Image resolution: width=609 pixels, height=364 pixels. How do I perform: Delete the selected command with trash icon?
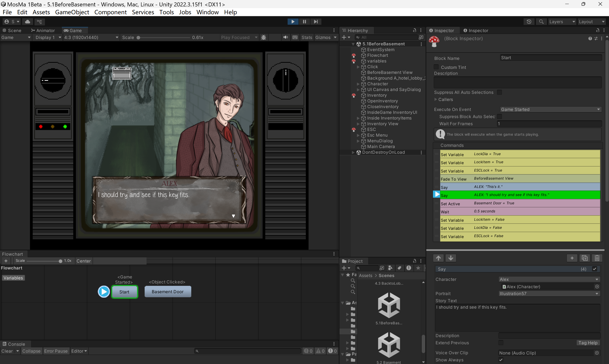(x=597, y=258)
